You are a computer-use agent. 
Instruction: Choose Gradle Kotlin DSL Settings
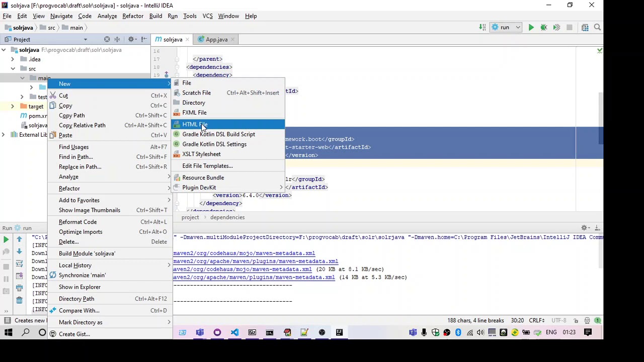[228, 144]
